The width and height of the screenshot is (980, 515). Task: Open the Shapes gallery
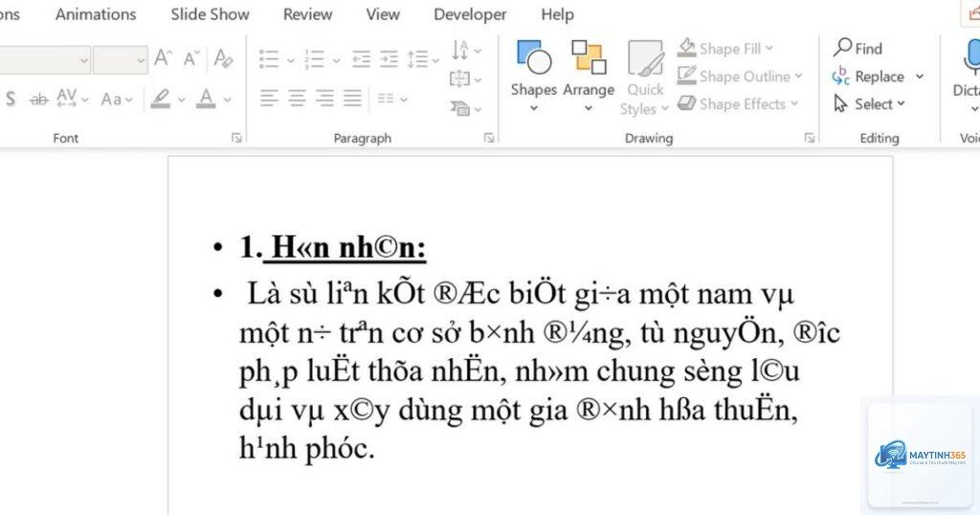533,77
